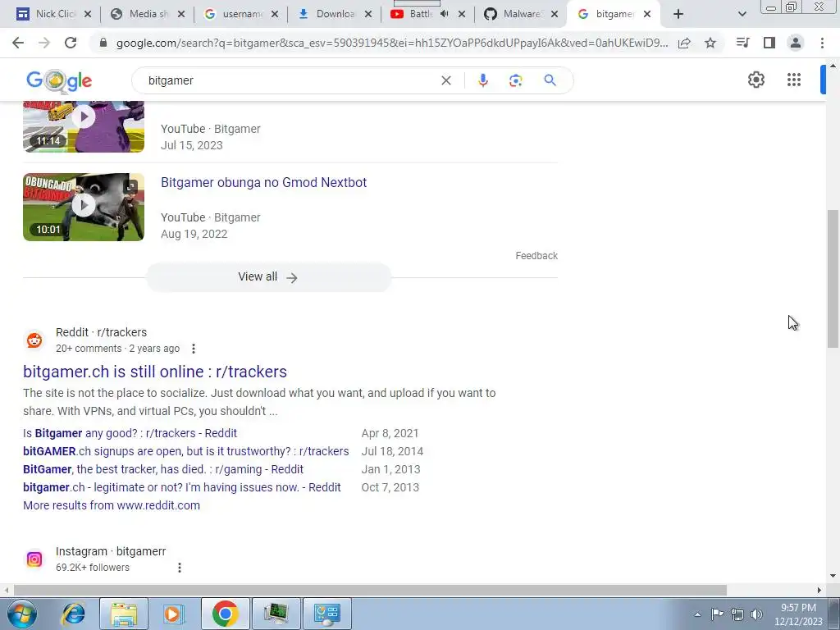
Task: Click the taskbar clock 9:57 PM
Action: point(798,614)
